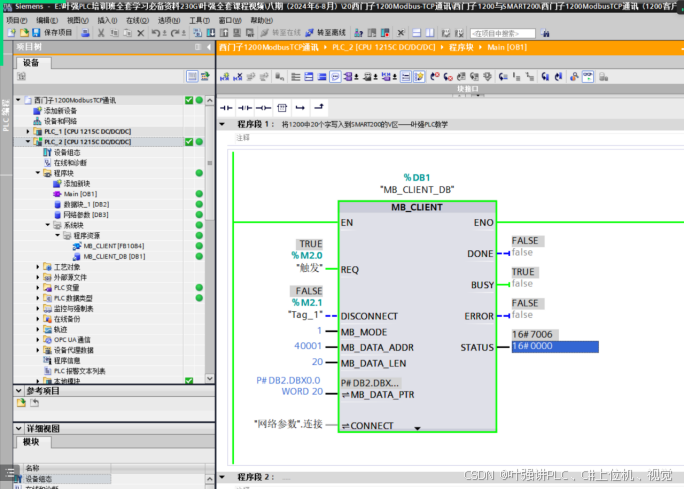
Task: Click the redo arrow icon
Action: tap(175, 33)
